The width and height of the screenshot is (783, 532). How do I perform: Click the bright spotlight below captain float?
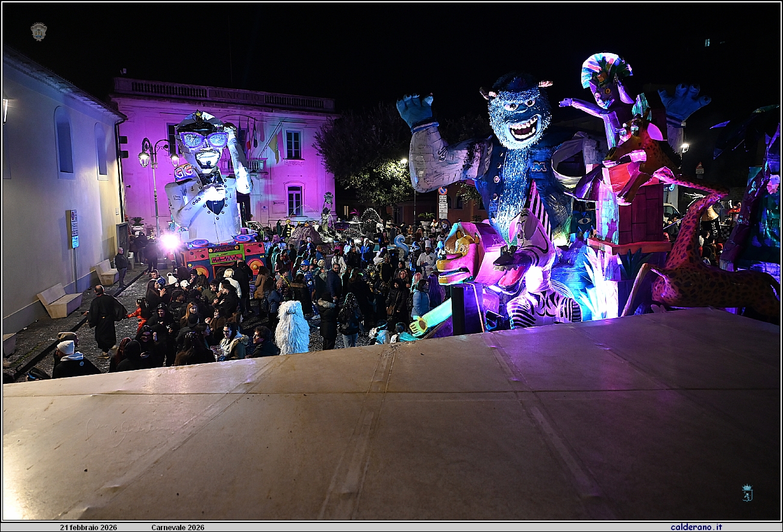[x=169, y=242]
